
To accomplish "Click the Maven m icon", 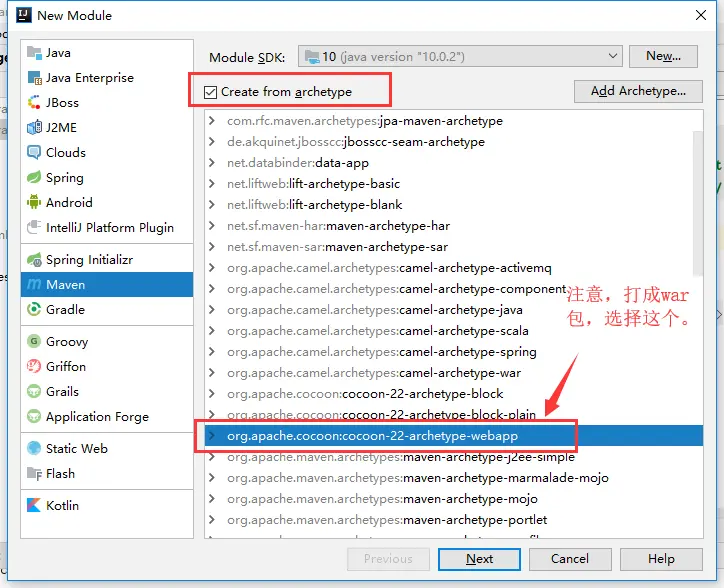I will click(34, 285).
